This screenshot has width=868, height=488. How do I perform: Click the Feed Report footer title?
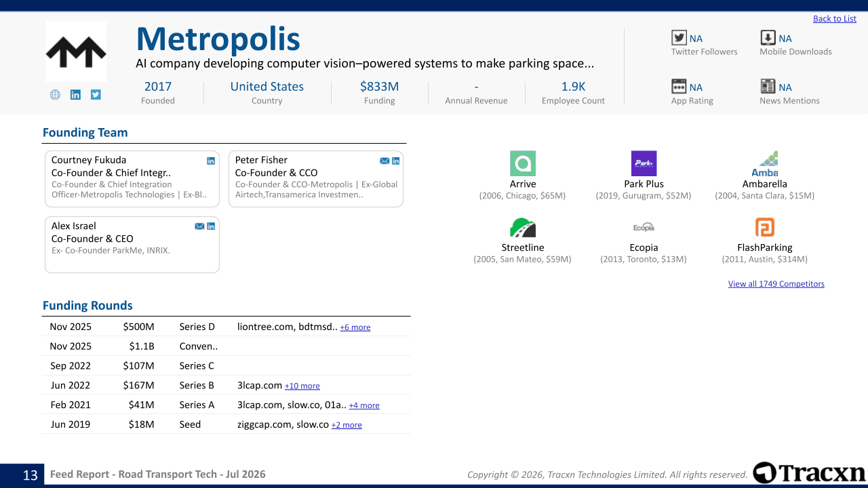158,474
